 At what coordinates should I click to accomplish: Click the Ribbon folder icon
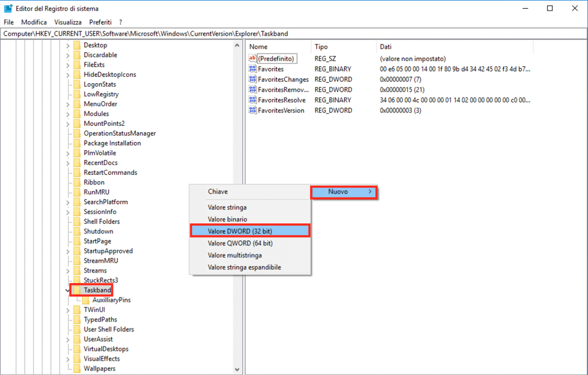[77, 182]
